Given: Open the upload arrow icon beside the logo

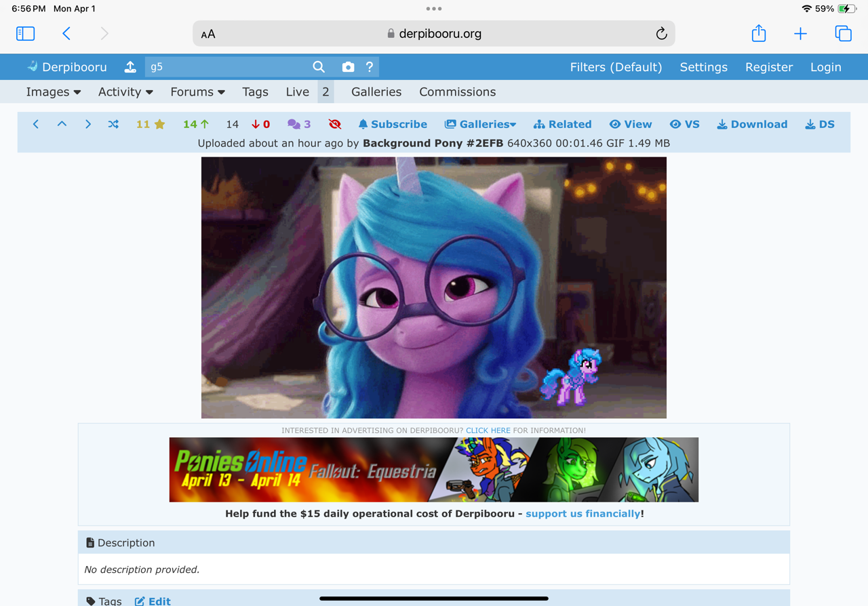Looking at the screenshot, I should pyautogui.click(x=130, y=66).
